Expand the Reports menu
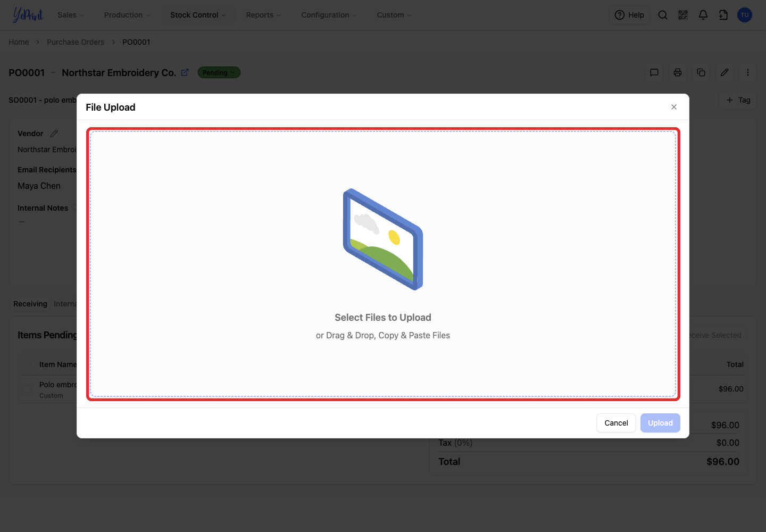Viewport: 766px width, 532px height. point(263,15)
